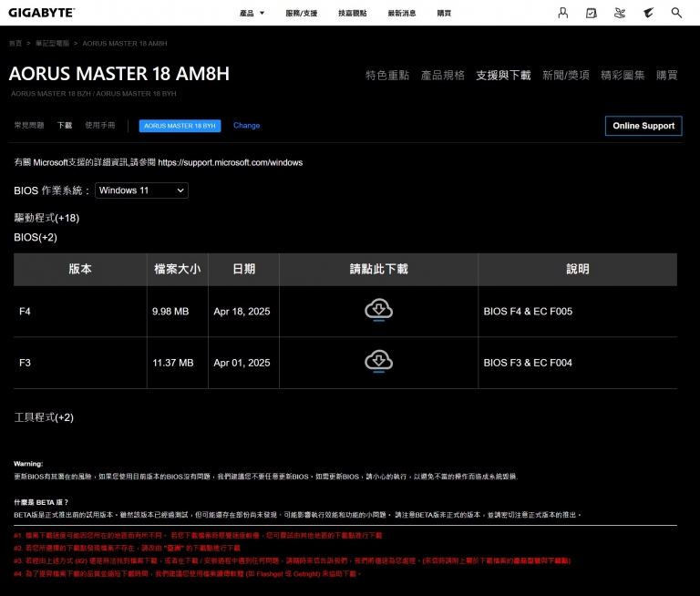The height and width of the screenshot is (596, 700).
Task: Open 服務/支援 in top navigation
Action: click(302, 14)
